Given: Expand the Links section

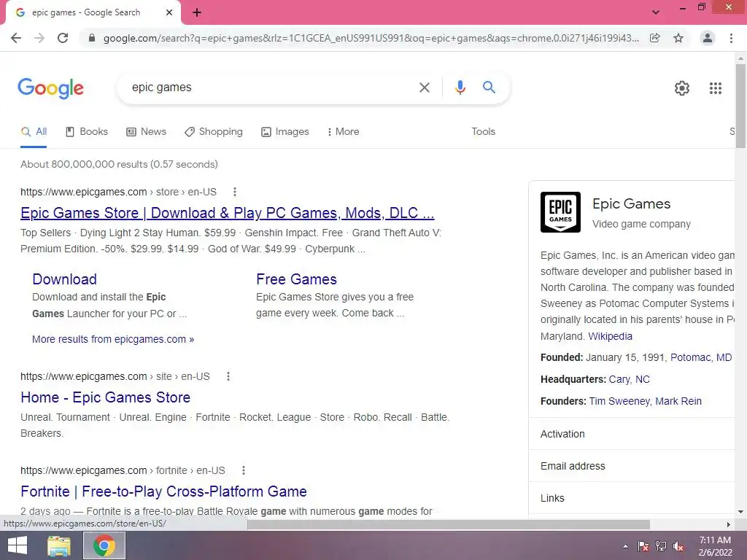Looking at the screenshot, I should pos(631,498).
